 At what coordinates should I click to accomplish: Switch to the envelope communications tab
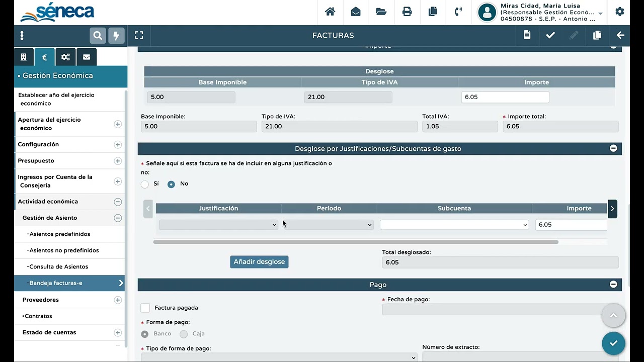(87, 57)
